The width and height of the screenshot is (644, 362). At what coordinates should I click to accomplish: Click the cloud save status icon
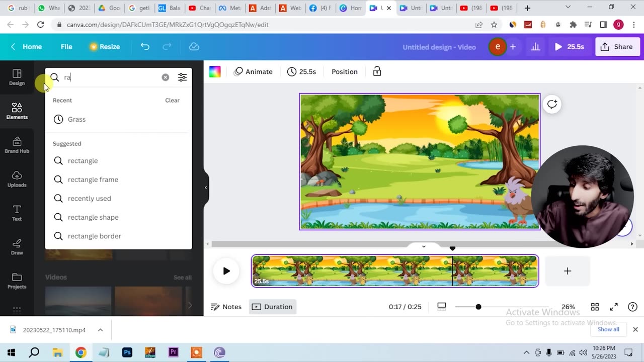pyautogui.click(x=194, y=47)
